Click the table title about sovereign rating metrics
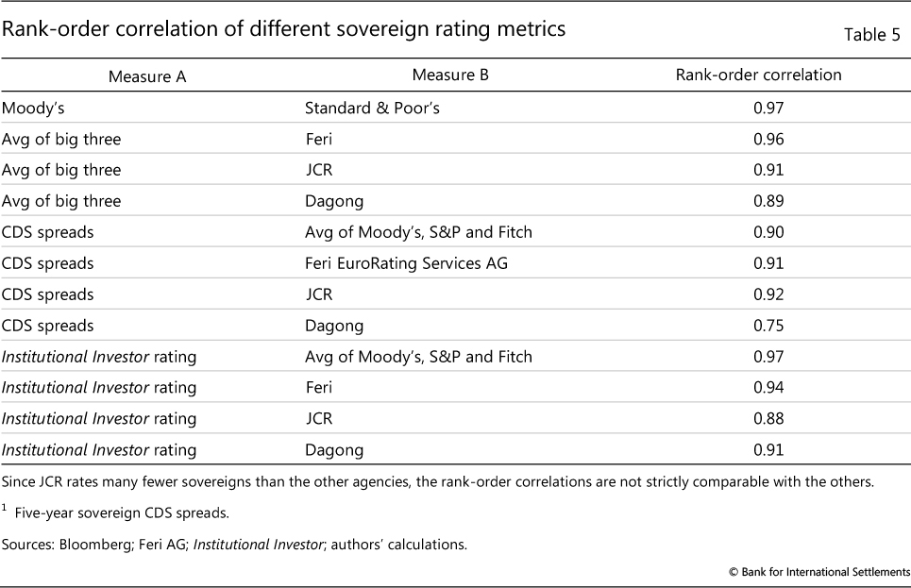The height and width of the screenshot is (588, 911). tap(283, 29)
